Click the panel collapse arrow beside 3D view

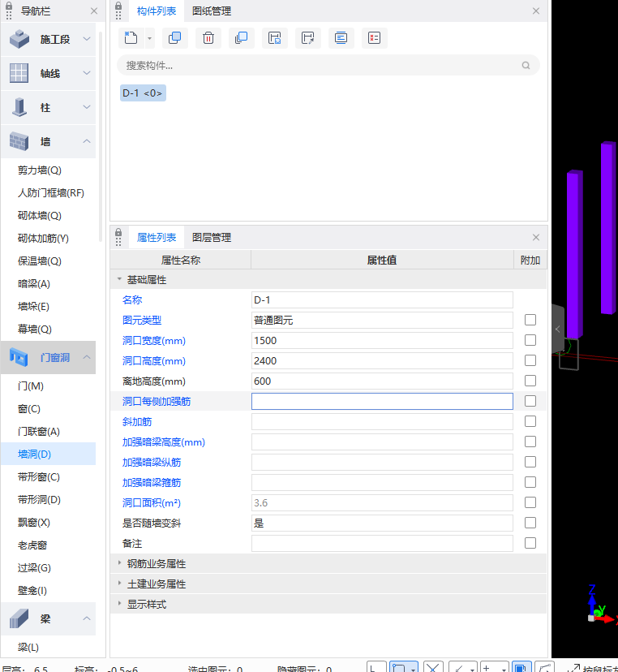point(558,330)
